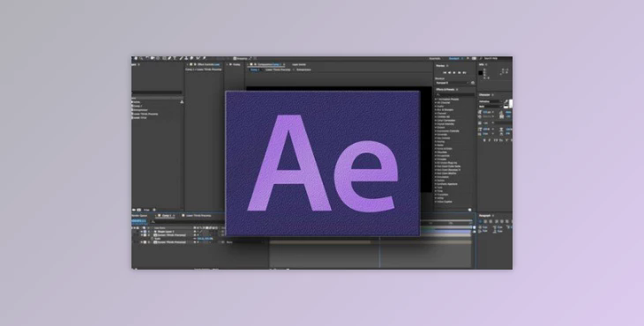Select the Keying effects category

441,142
